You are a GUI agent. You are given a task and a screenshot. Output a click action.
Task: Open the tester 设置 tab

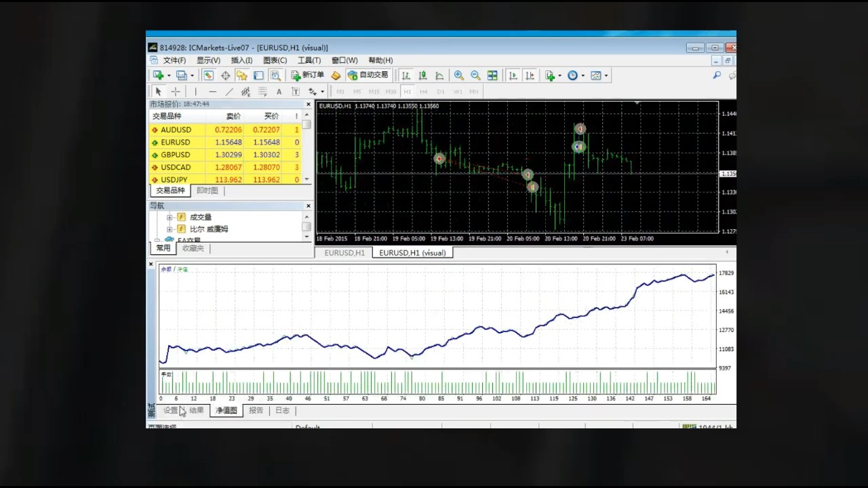pos(170,410)
